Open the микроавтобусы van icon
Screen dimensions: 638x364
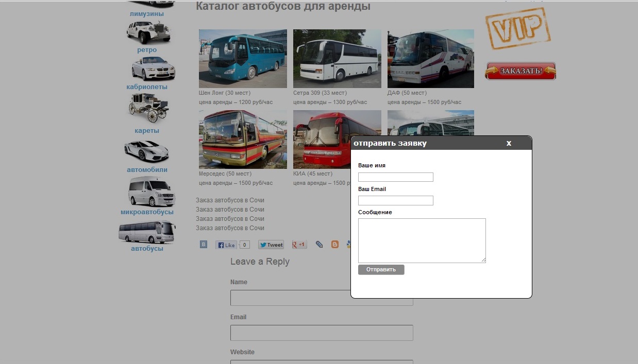pos(152,192)
